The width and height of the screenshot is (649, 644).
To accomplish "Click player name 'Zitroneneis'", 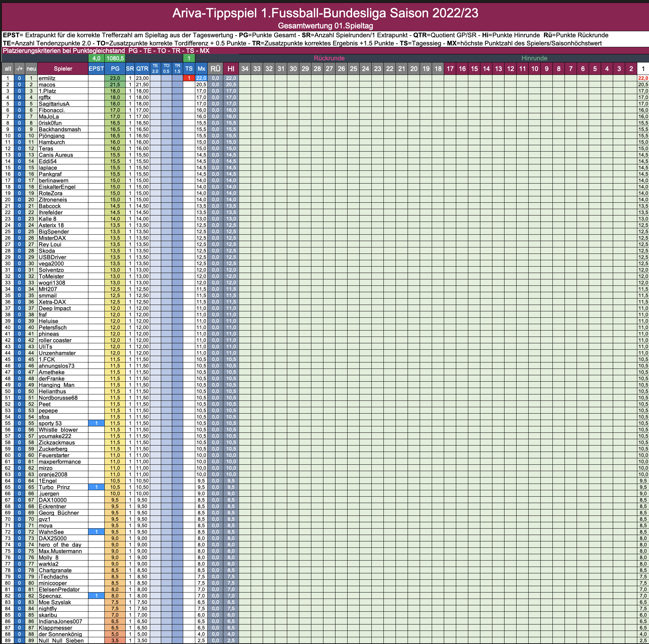I will tap(53, 200).
